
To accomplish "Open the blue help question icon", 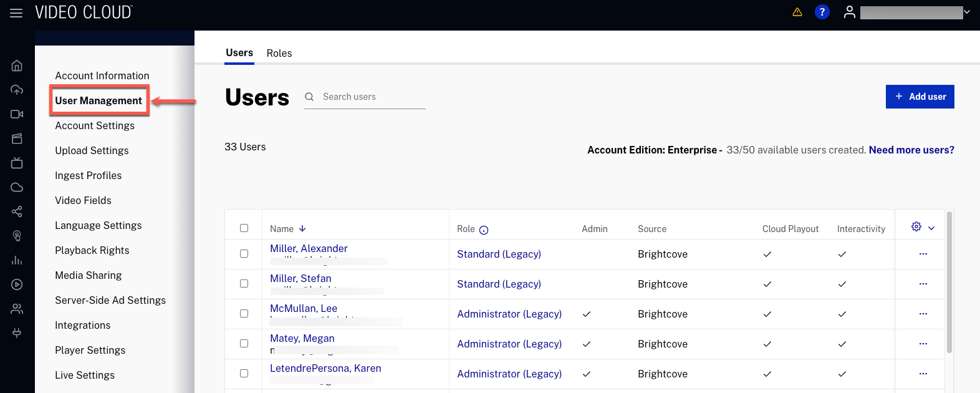I will coord(822,12).
